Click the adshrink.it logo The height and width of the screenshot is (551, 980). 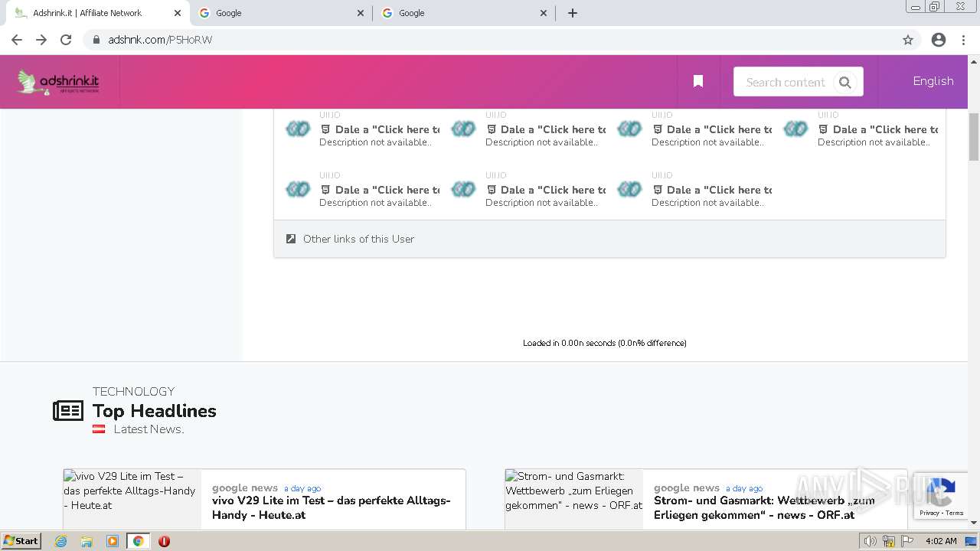pyautogui.click(x=58, y=82)
